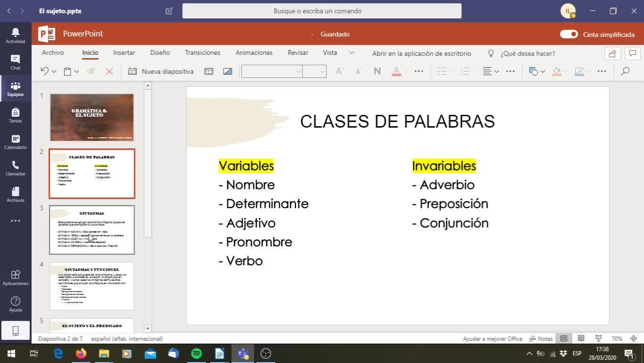Open the pop-out edit icon beside file name
Viewport: 644px width, 363px height.
[169, 11]
